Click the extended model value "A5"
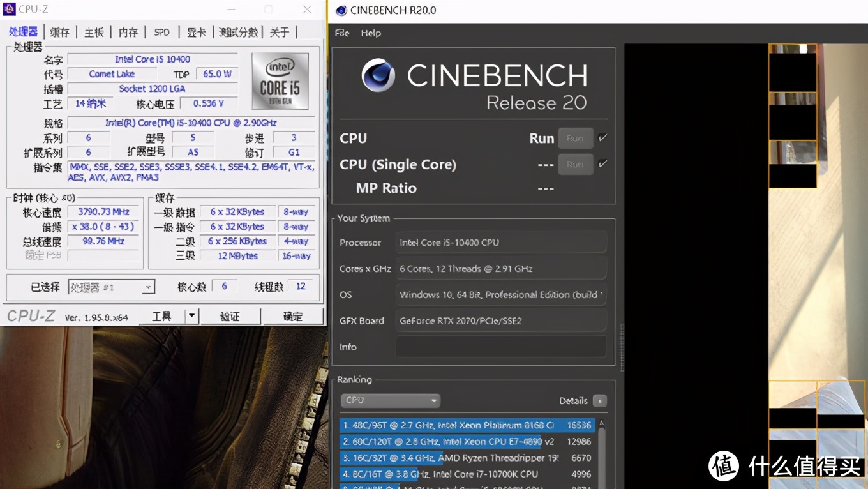 tap(193, 153)
